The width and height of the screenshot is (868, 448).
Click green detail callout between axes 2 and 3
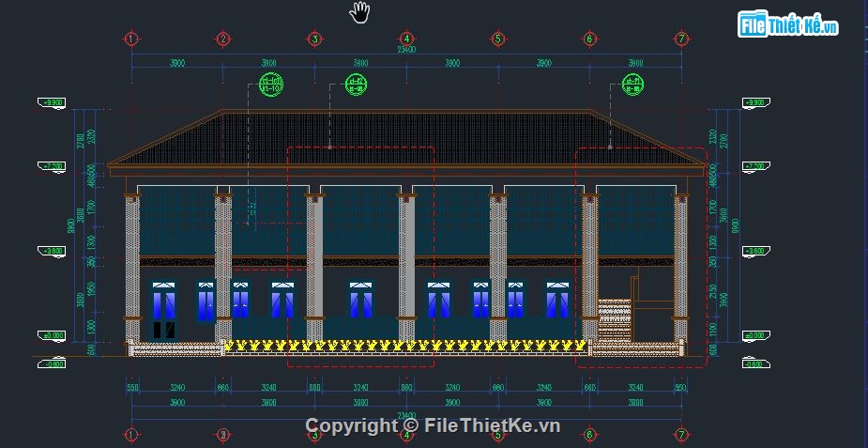coord(271,85)
